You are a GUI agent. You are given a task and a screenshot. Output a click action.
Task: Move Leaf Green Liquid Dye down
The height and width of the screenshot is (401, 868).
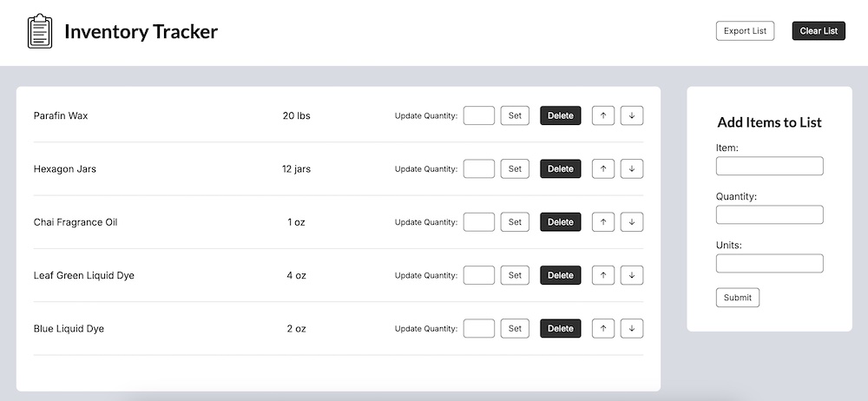click(632, 275)
